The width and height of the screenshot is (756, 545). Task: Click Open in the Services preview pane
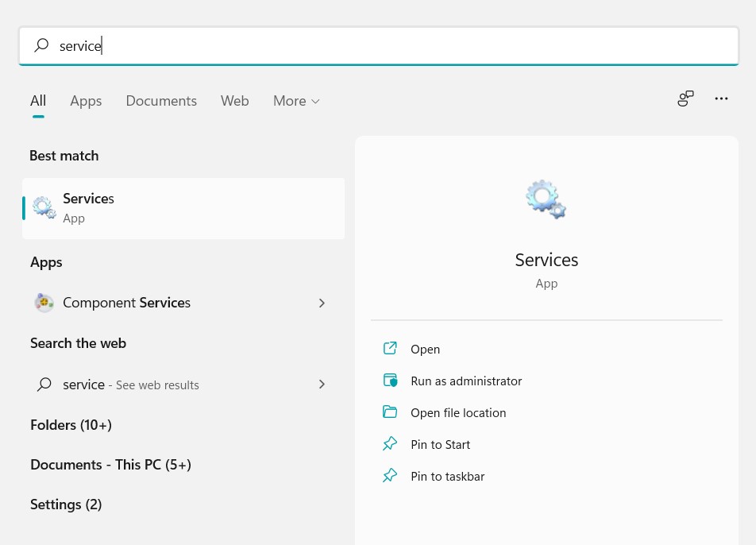click(x=426, y=350)
